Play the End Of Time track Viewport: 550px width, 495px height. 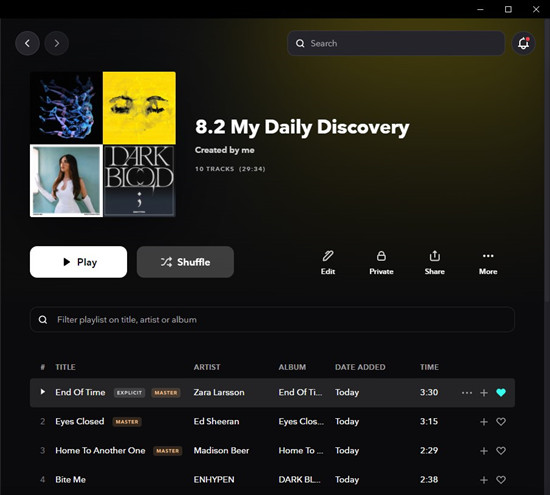click(x=42, y=392)
